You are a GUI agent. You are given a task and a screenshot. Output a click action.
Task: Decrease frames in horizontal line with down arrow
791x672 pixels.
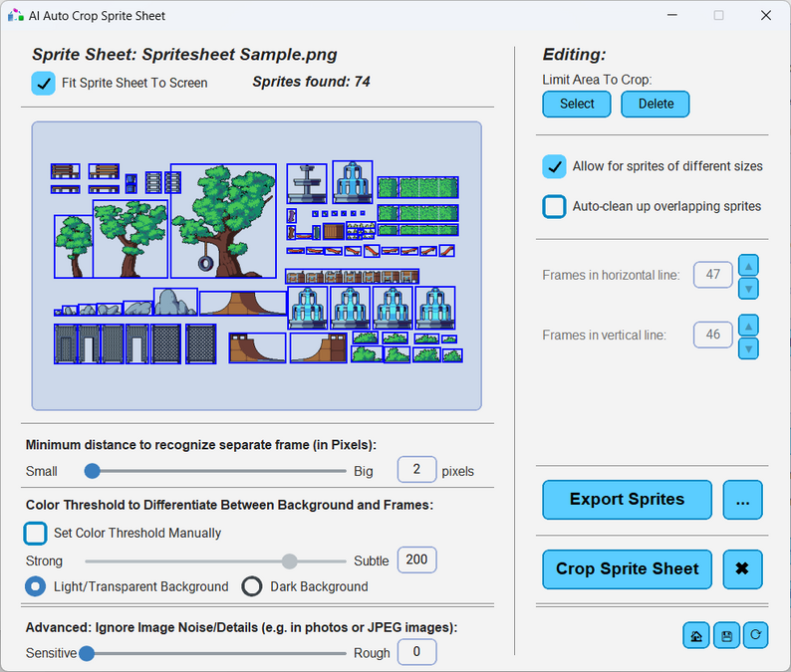point(748,289)
